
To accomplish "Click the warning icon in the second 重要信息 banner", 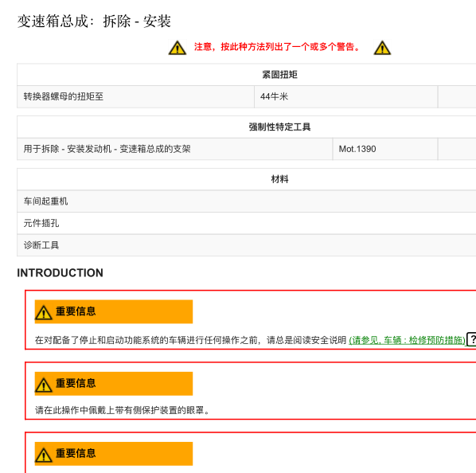I will pos(44,385).
